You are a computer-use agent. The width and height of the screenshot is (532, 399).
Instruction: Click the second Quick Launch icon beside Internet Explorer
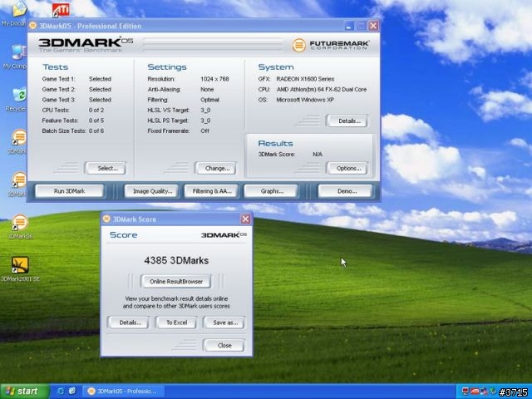[72, 391]
